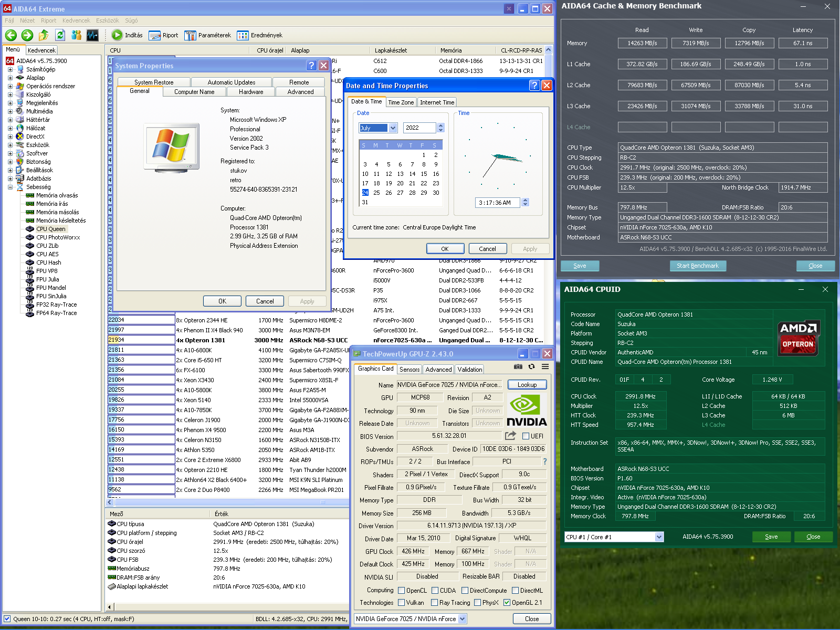840x630 pixels.
Task: Expand the DirectX tree node
Action: [x=10, y=136]
